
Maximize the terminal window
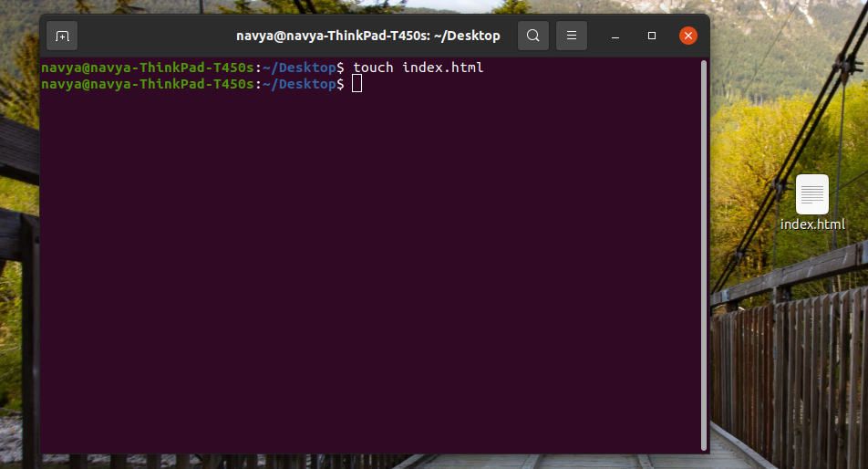tap(652, 36)
